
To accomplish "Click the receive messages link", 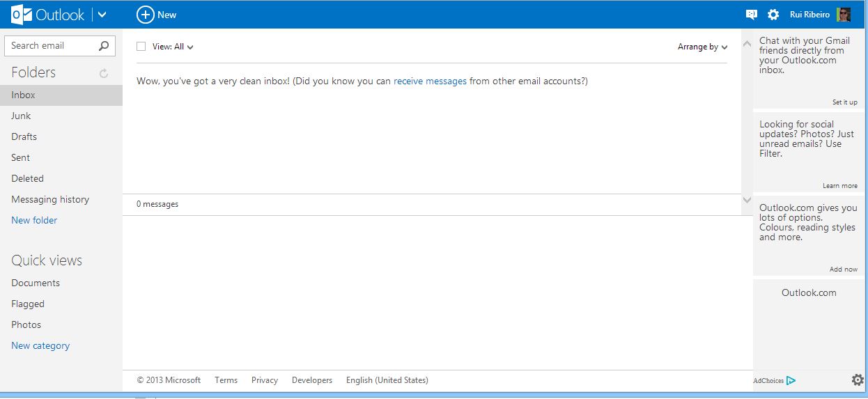I will [430, 81].
